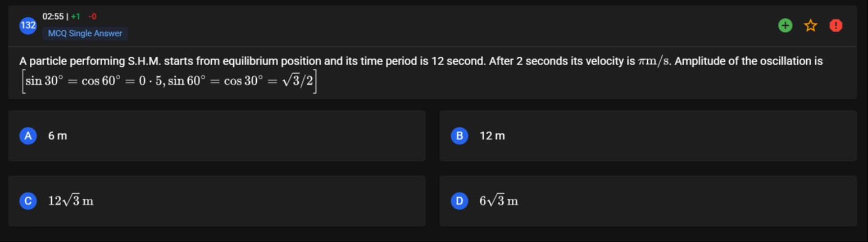Image resolution: width=868 pixels, height=242 pixels.
Task: Select option D circle
Action: click(459, 201)
